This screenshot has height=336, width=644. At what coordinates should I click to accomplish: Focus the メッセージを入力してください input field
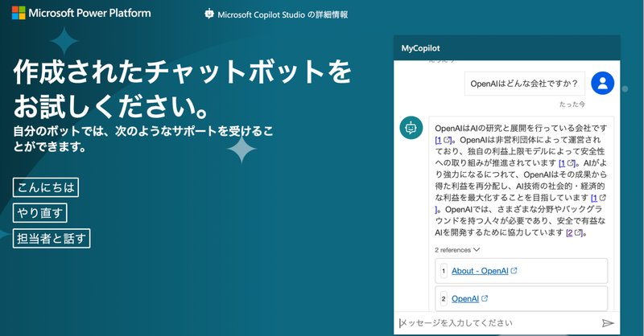point(497,323)
